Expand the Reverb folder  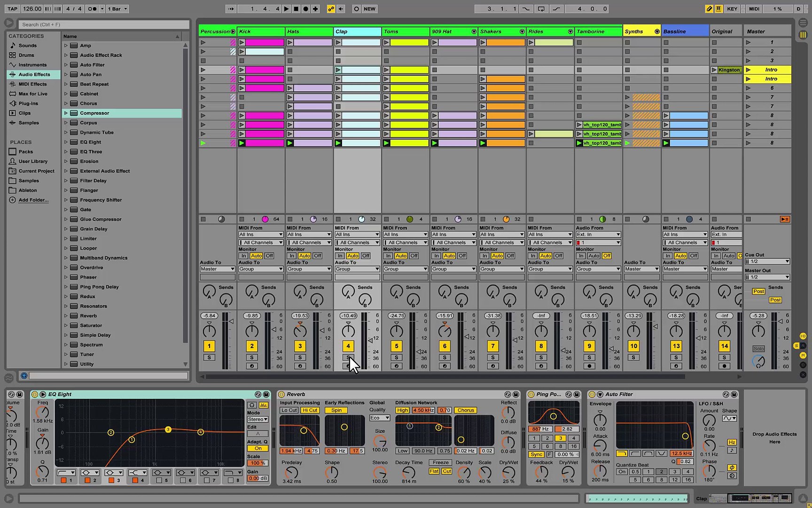pos(66,316)
